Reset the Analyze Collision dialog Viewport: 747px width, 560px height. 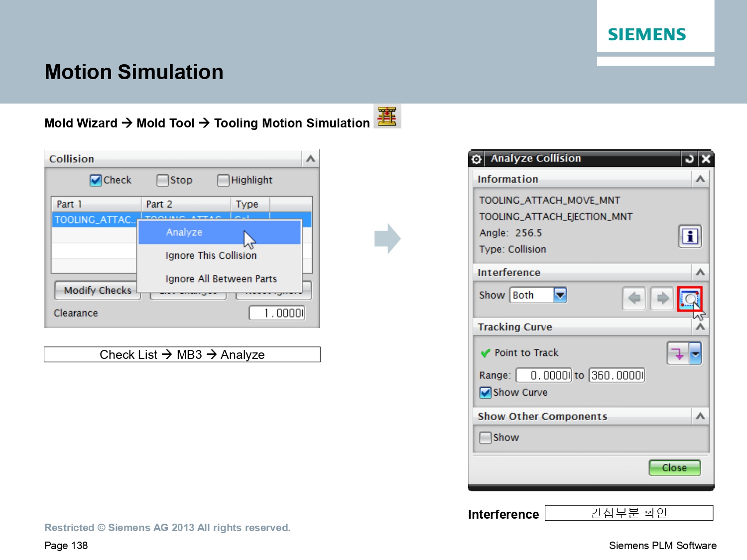(x=689, y=159)
